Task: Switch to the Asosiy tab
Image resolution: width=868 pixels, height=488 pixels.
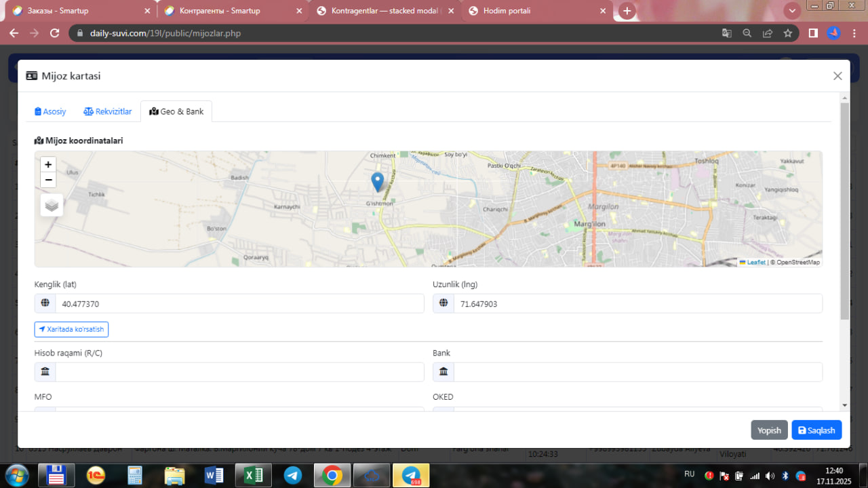Action: [50, 111]
